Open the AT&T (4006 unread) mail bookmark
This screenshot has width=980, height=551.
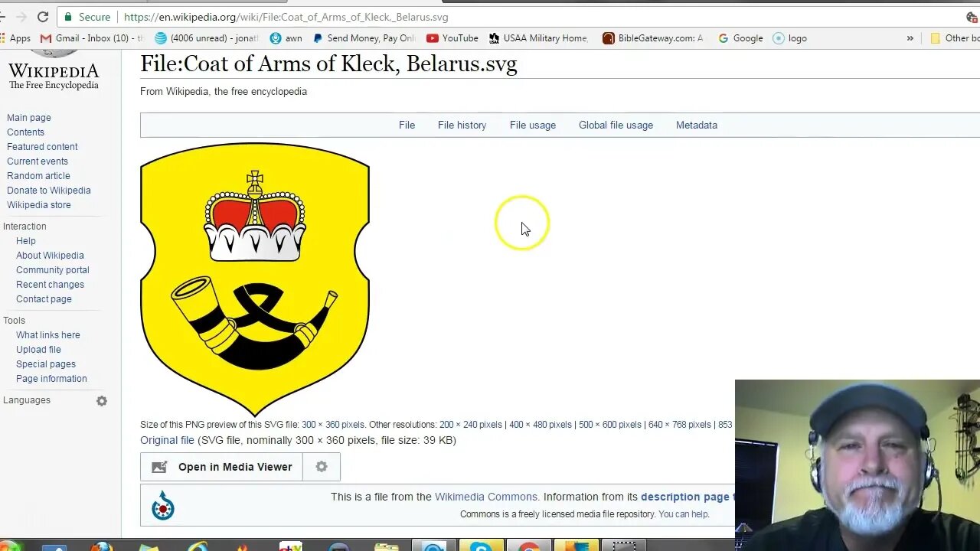(206, 38)
